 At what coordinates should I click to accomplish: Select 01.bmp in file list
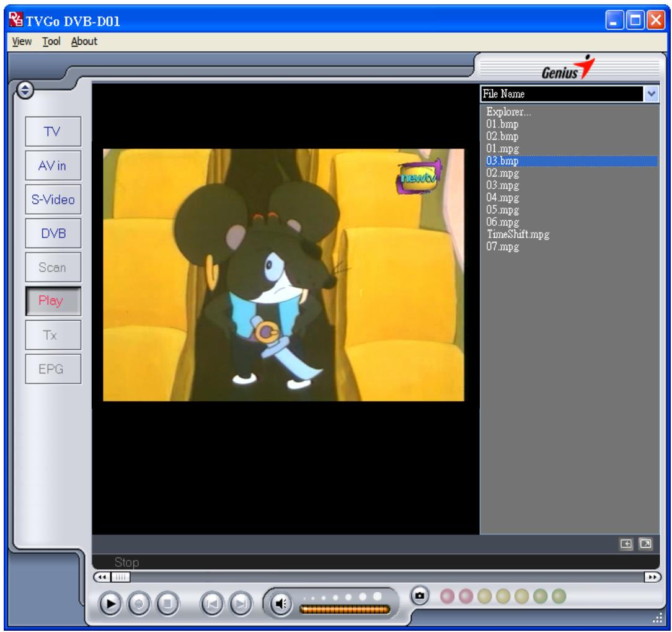tap(502, 124)
